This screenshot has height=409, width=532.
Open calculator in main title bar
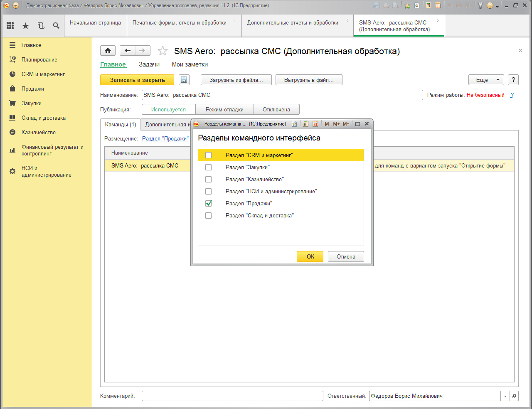tap(429, 5)
